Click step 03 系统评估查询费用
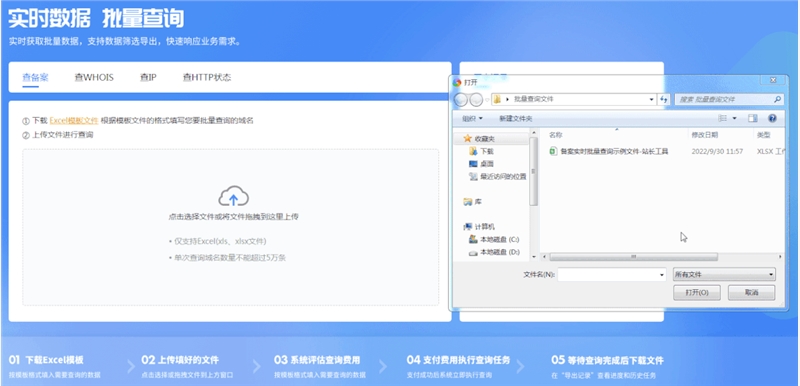The image size is (800, 386). pos(317,361)
